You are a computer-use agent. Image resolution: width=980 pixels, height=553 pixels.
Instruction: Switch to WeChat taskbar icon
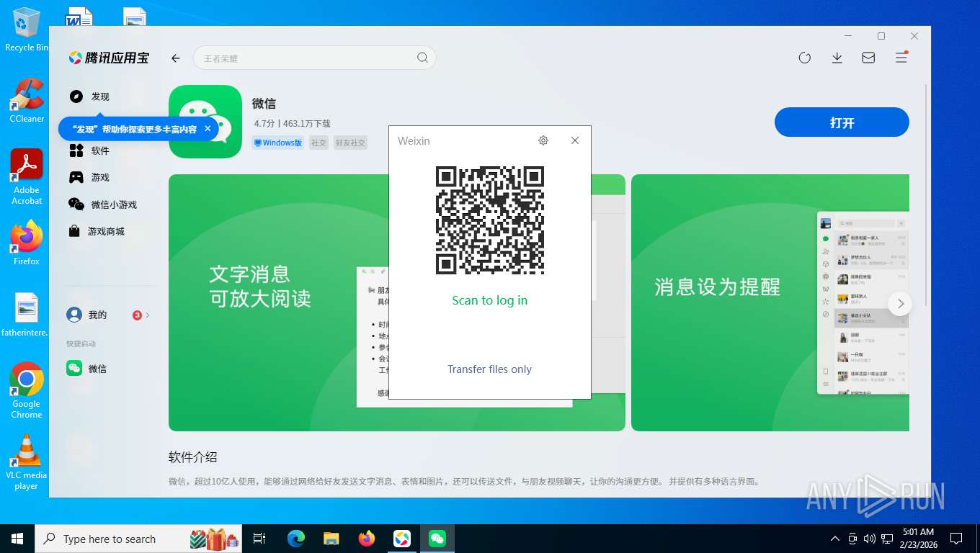[437, 539]
